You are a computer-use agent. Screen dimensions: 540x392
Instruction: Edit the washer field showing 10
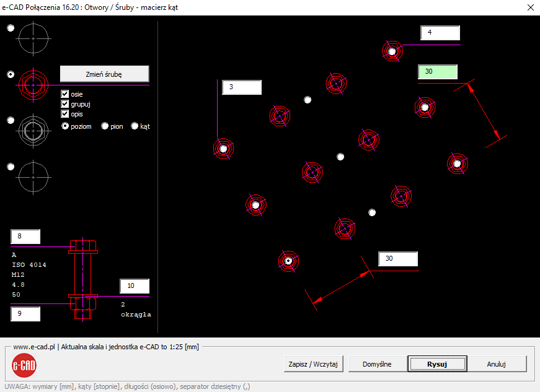tap(135, 285)
